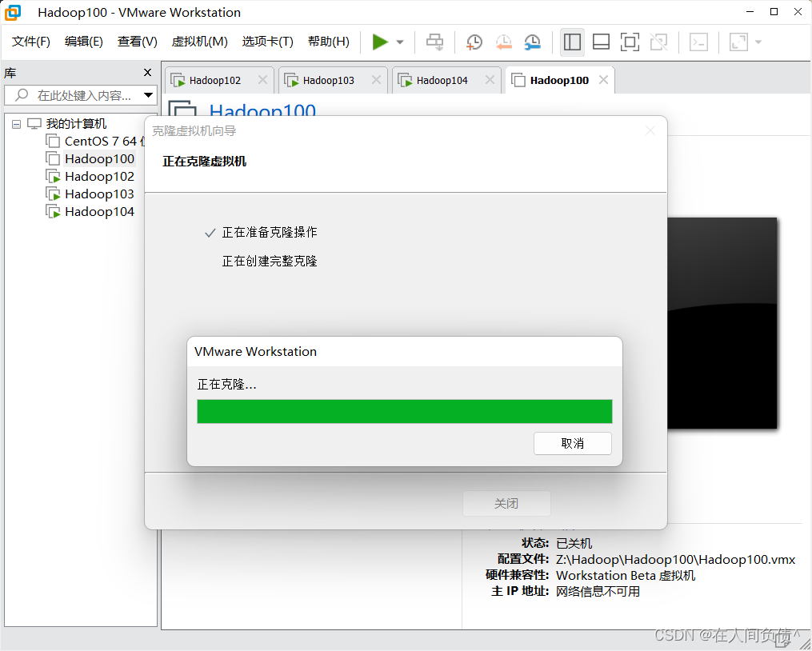This screenshot has height=651, width=812.
Task: Click the stretch guest display icon
Action: coord(738,42)
